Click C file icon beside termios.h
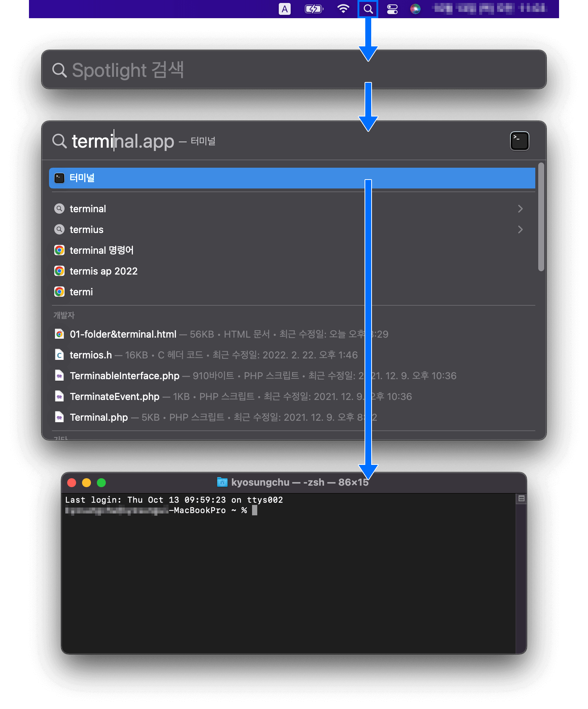Image resolution: width=588 pixels, height=709 pixels. click(x=59, y=355)
